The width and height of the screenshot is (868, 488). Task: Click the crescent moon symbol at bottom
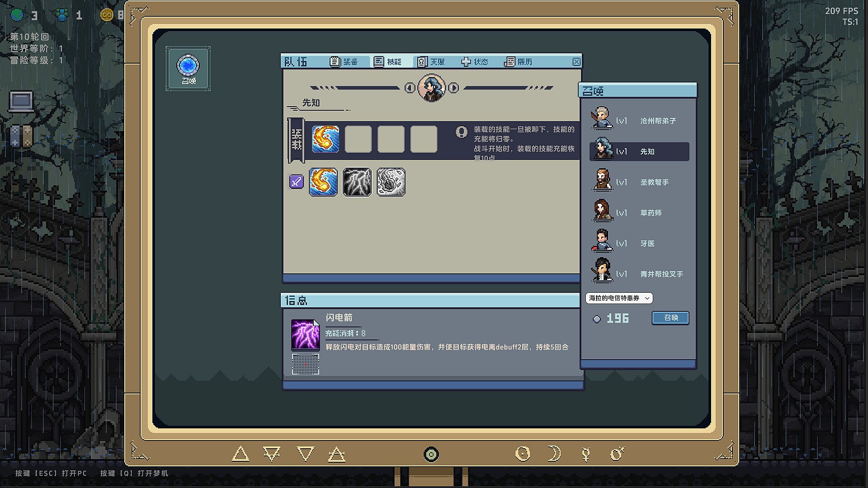pyautogui.click(x=554, y=453)
